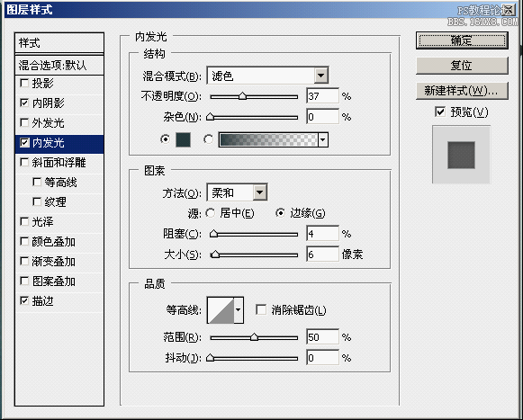Image resolution: width=523 pixels, height=420 pixels.
Task: Click the 不透明度 opacity slider handle
Action: pyautogui.click(x=242, y=96)
